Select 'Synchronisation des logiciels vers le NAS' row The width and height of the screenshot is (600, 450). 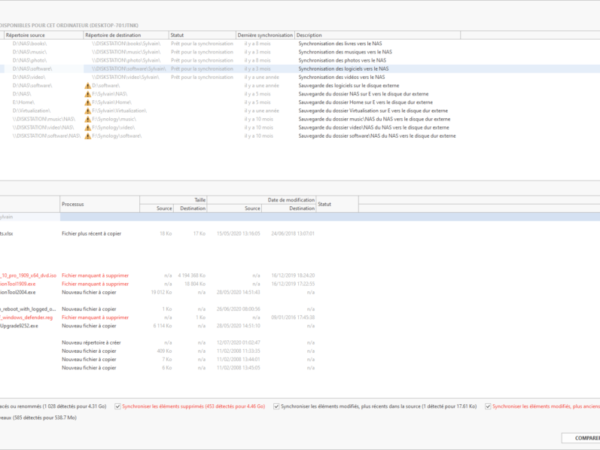click(x=340, y=68)
